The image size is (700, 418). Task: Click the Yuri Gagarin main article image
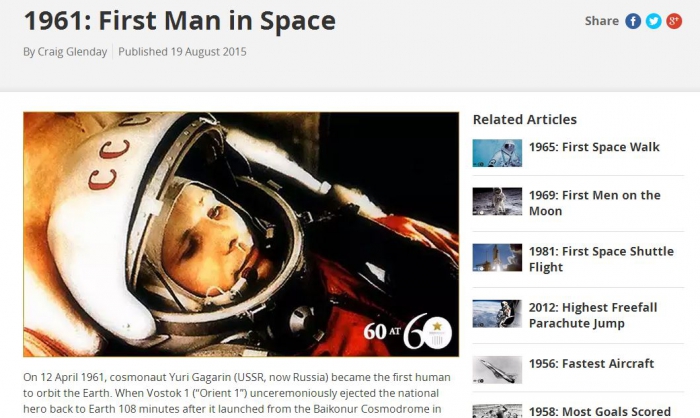pyautogui.click(x=241, y=234)
